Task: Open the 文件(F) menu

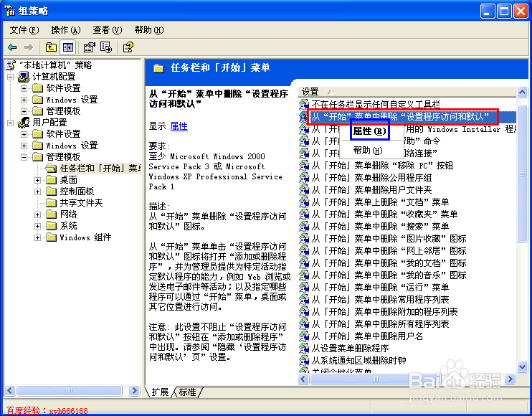Action: pos(24,30)
